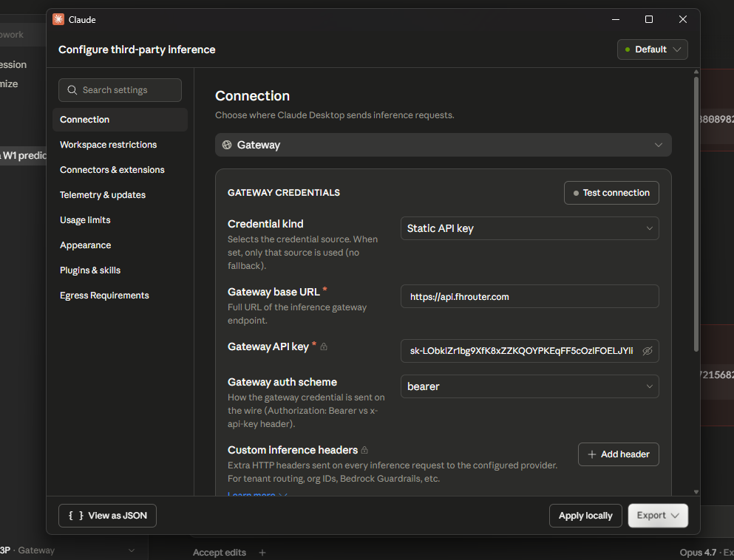734x560 pixels.
Task: Click Accept edits in background window
Action: tap(219, 553)
